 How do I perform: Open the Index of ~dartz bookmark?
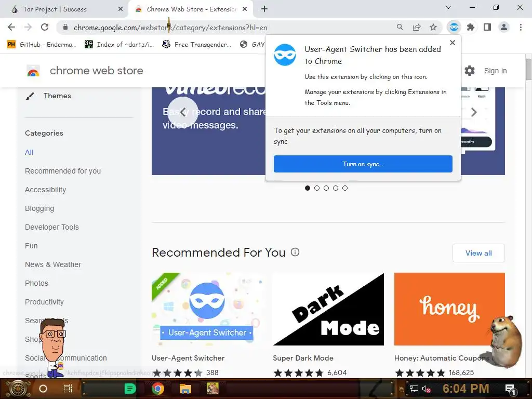point(119,45)
